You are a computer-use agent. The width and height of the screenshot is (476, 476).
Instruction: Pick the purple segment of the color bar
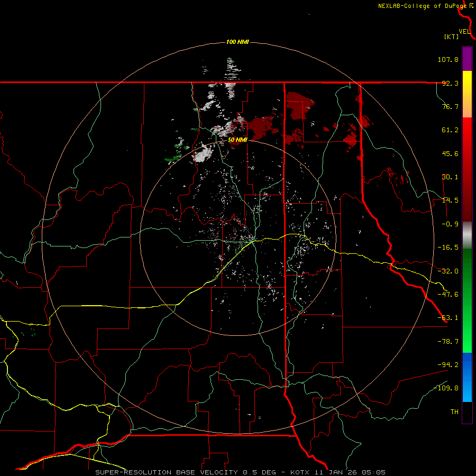click(x=467, y=59)
